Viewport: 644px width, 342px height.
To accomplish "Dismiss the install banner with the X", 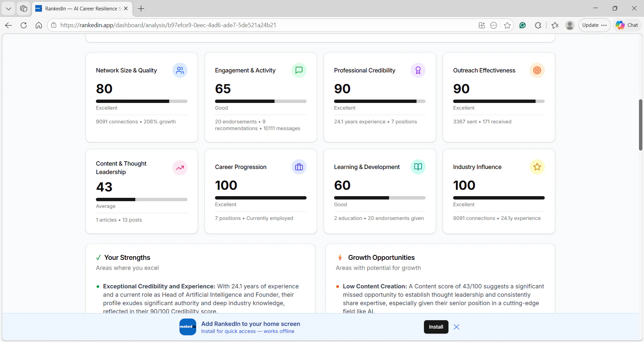I will 457,327.
